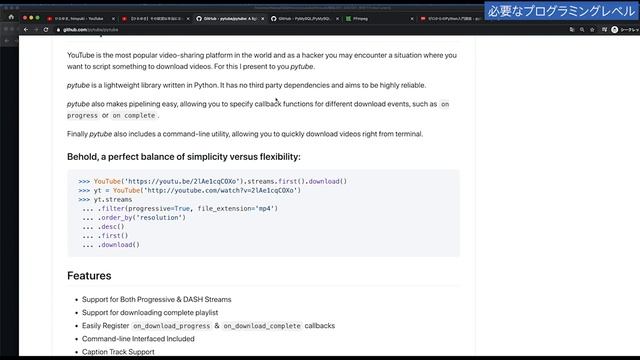
Task: Click the '.first()' code line
Action: [x=105, y=236]
